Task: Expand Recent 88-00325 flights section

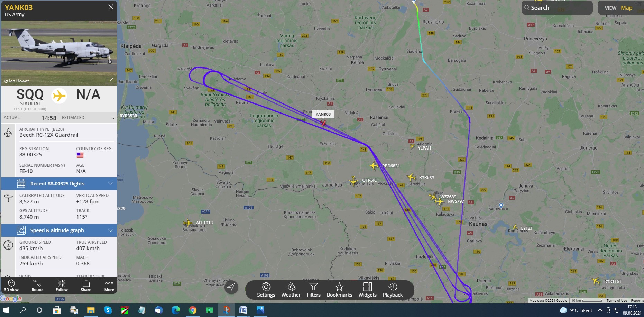Action: coord(59,184)
